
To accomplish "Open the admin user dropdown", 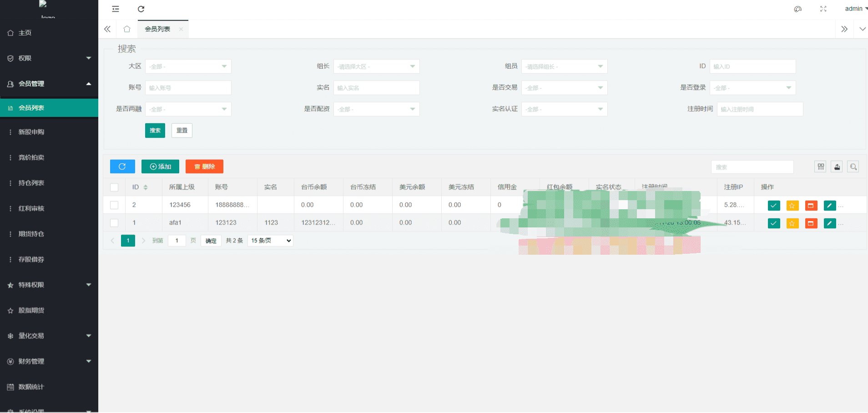I will [856, 9].
